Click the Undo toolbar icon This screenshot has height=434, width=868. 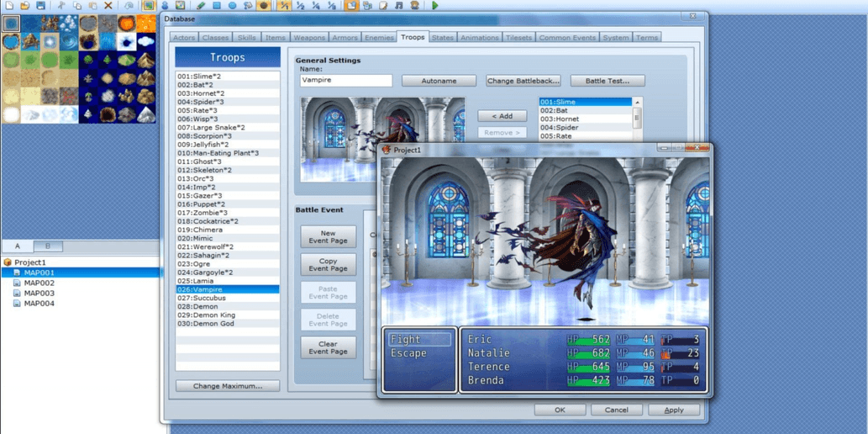(129, 6)
